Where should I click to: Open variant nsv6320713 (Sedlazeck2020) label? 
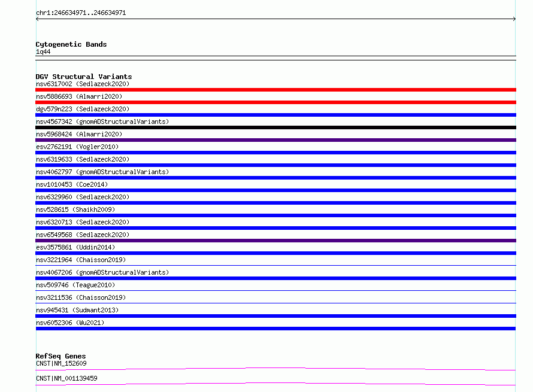pyautogui.click(x=83, y=222)
